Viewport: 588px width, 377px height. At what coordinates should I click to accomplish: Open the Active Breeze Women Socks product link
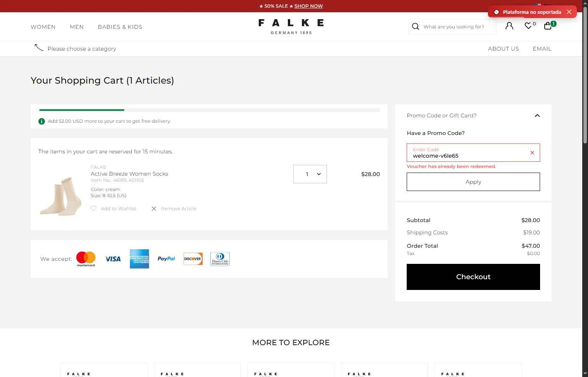(130, 174)
